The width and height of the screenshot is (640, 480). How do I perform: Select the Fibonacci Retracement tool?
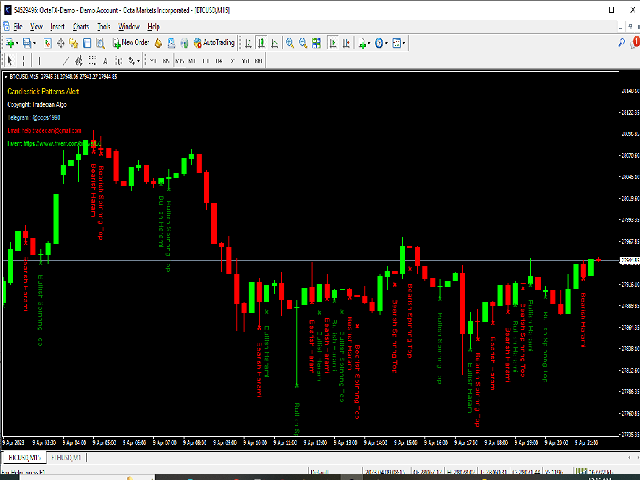point(92,61)
